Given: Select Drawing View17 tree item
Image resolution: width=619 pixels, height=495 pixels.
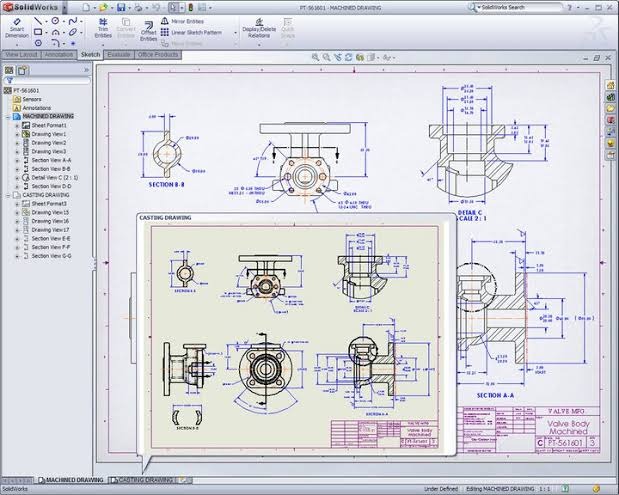Looking at the screenshot, I should 45,230.
